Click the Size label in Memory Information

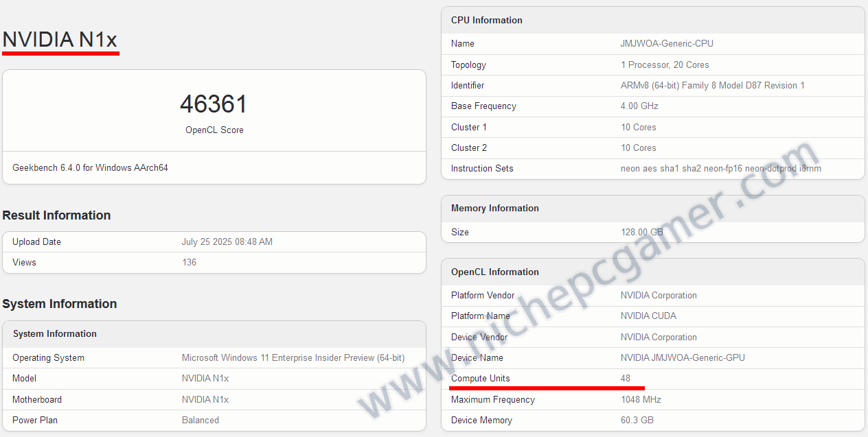(460, 232)
